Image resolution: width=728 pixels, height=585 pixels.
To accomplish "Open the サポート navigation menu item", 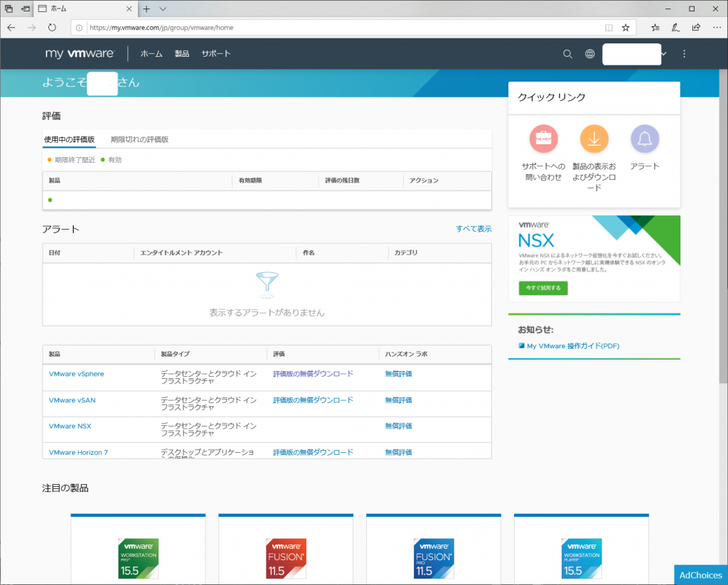I will pyautogui.click(x=216, y=54).
